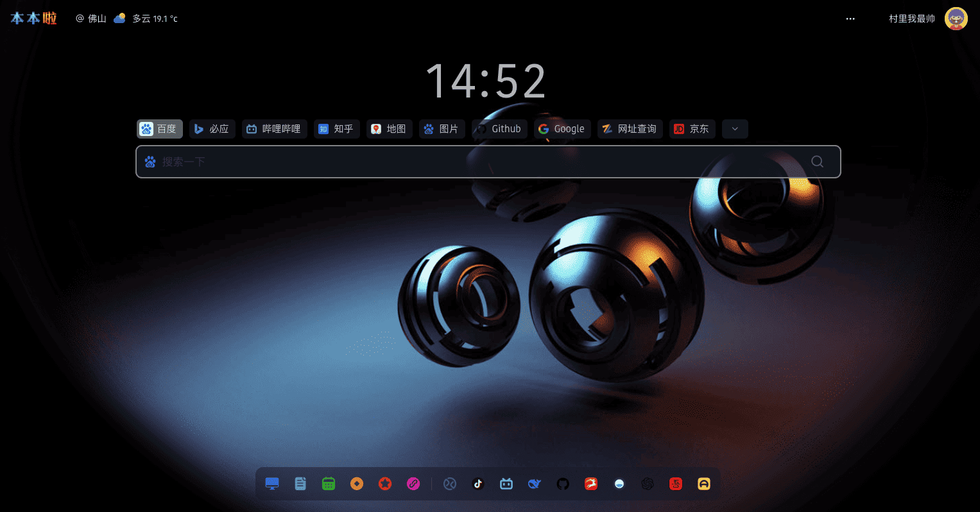Open the ChatGPT knot icon in the dock
Screen dimensions: 980x512
point(648,484)
